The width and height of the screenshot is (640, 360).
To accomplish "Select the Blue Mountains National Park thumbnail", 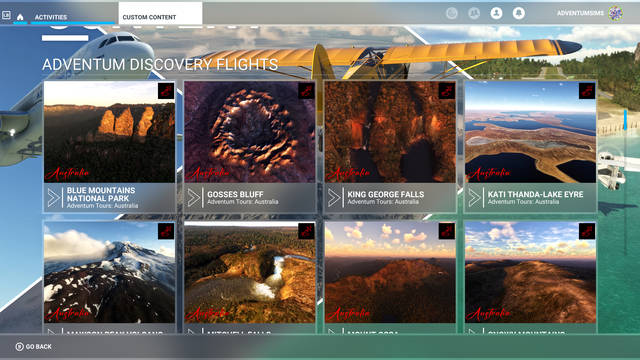I will (109, 132).
